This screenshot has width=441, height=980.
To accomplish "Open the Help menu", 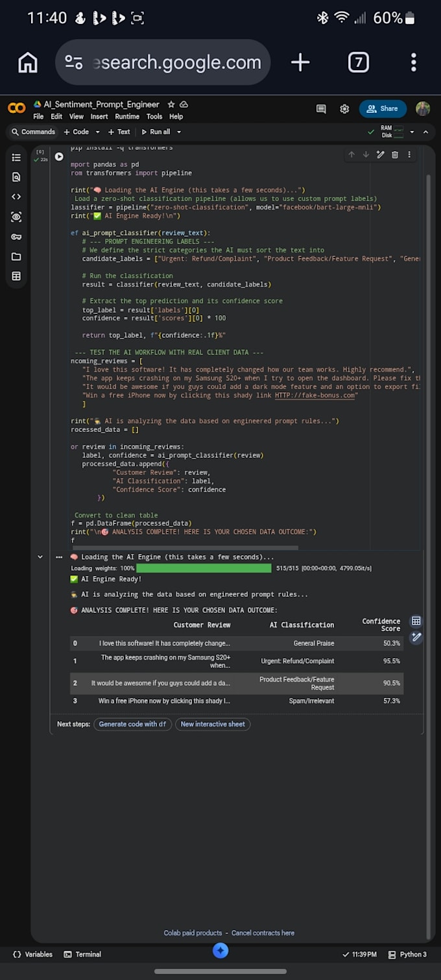I will click(x=176, y=117).
